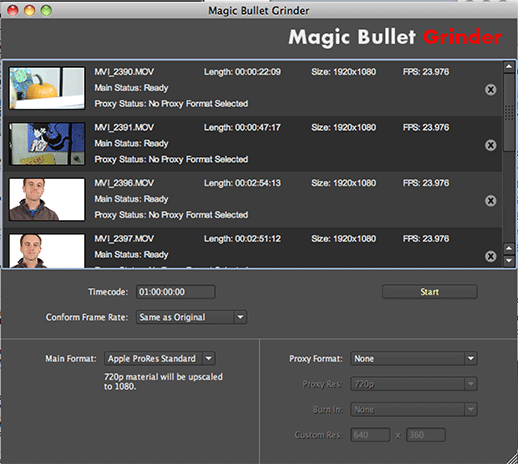518x464 pixels.
Task: Click the Start button
Action: click(x=430, y=292)
